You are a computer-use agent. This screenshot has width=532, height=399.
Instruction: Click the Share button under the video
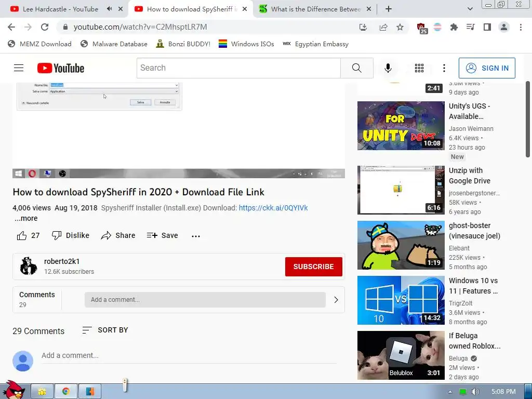(118, 235)
